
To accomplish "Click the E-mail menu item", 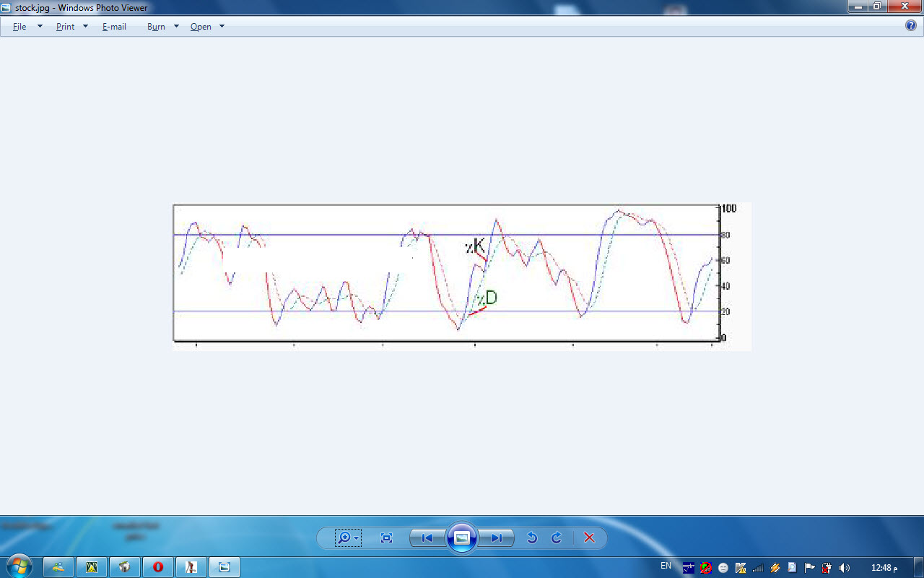I will tap(114, 27).
